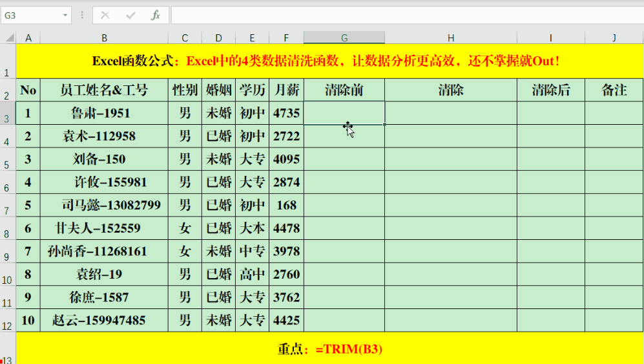644x364 pixels.
Task: Select column G header
Action: (344, 38)
